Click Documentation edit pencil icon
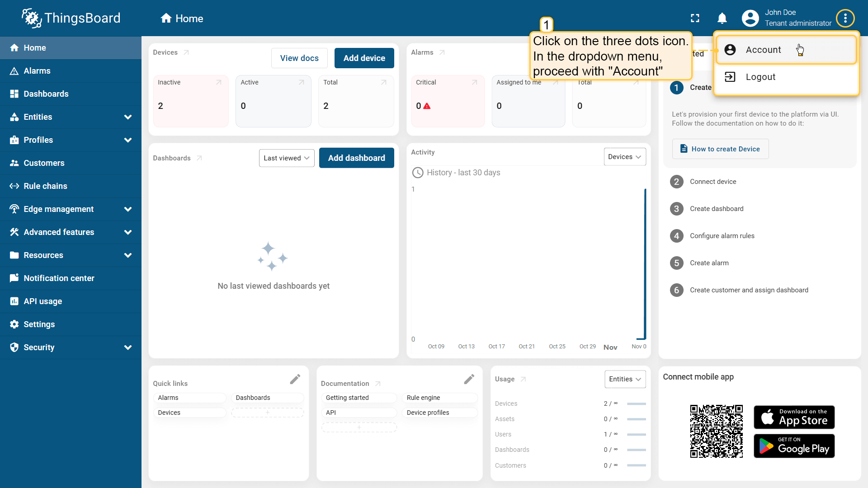The height and width of the screenshot is (488, 868). [x=469, y=379]
